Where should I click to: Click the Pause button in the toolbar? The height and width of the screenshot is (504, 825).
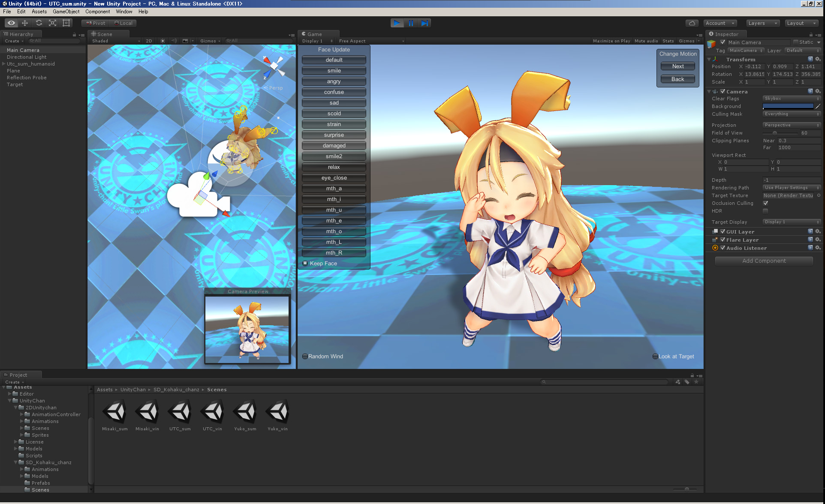point(411,23)
